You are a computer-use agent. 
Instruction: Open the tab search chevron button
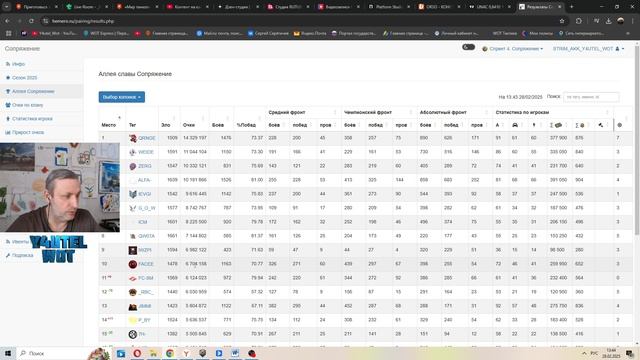pos(7,7)
